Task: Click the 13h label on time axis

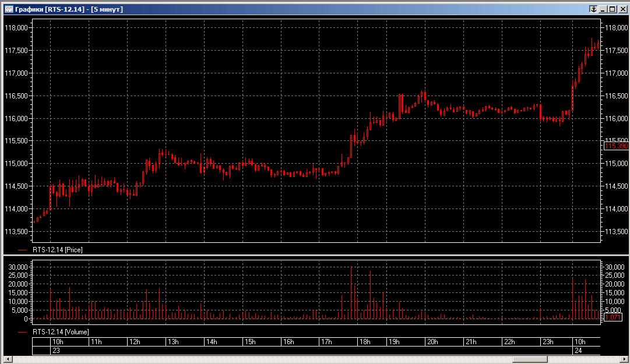Action: (173, 342)
